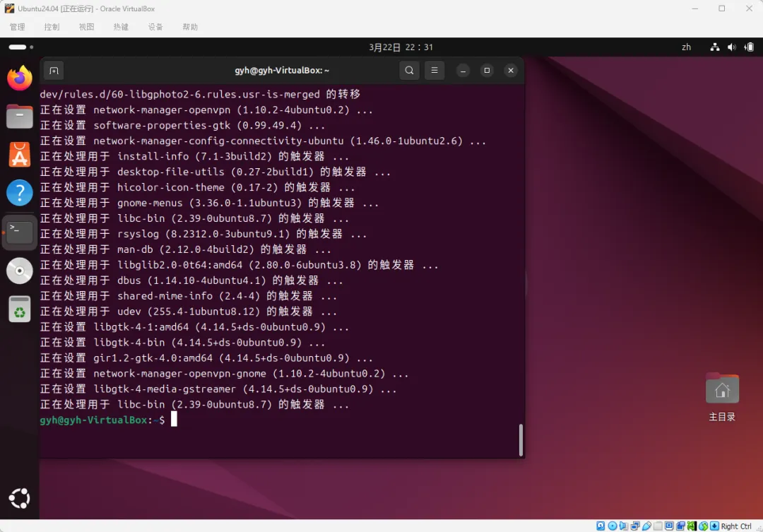Image resolution: width=763 pixels, height=532 pixels.
Task: Click the volume icon in the top bar
Action: tap(732, 47)
